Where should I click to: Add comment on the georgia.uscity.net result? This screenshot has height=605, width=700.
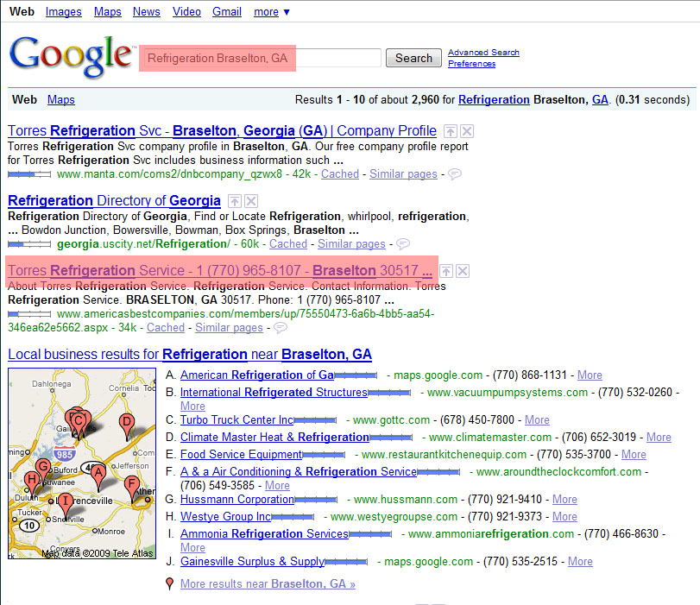[x=403, y=243]
